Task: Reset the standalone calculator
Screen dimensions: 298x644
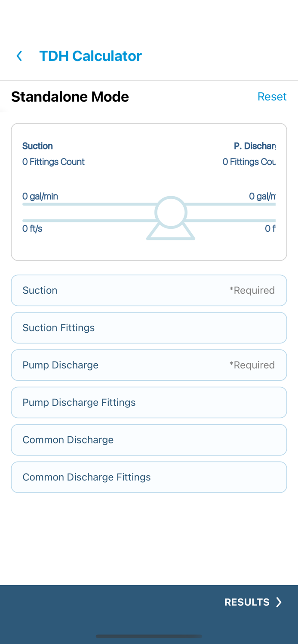Action: [x=272, y=97]
